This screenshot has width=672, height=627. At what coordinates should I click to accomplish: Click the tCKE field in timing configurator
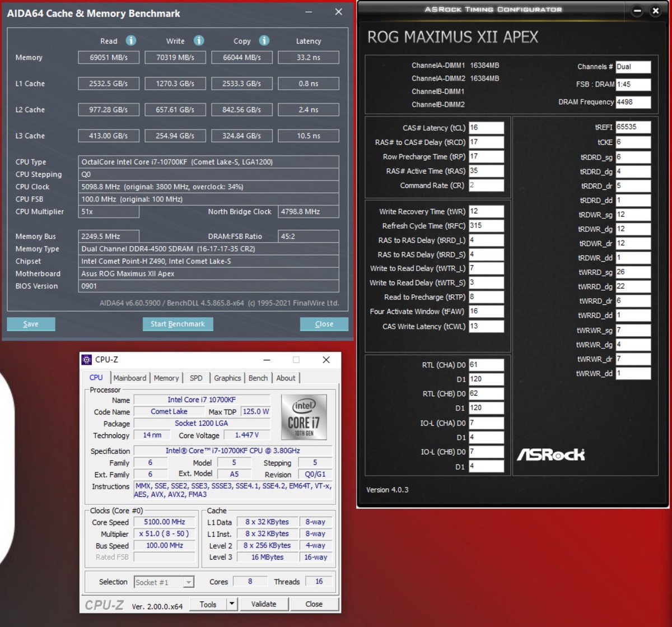tap(633, 142)
